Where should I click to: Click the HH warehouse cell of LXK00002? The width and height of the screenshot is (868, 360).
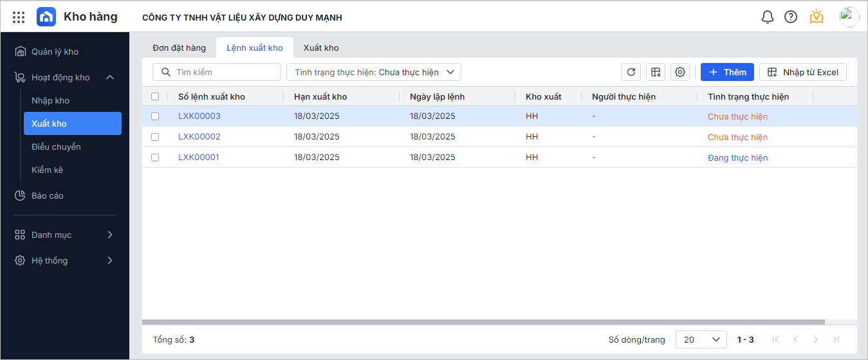pos(531,137)
